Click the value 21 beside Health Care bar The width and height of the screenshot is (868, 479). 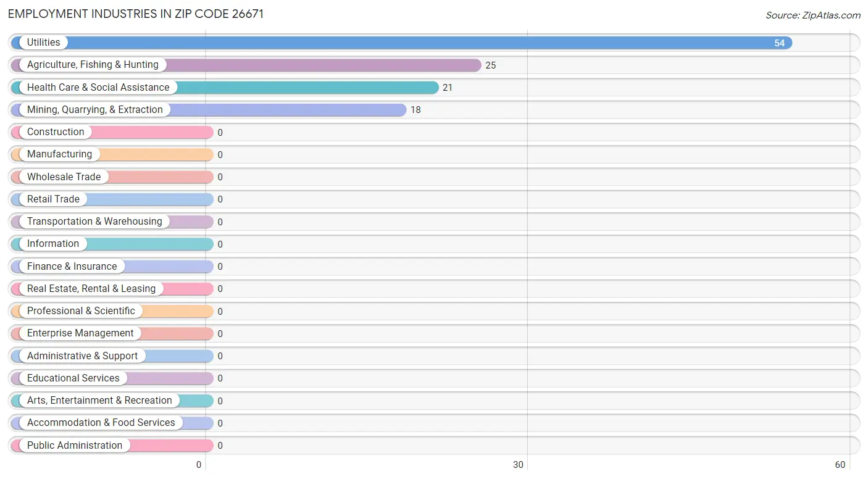pos(448,88)
